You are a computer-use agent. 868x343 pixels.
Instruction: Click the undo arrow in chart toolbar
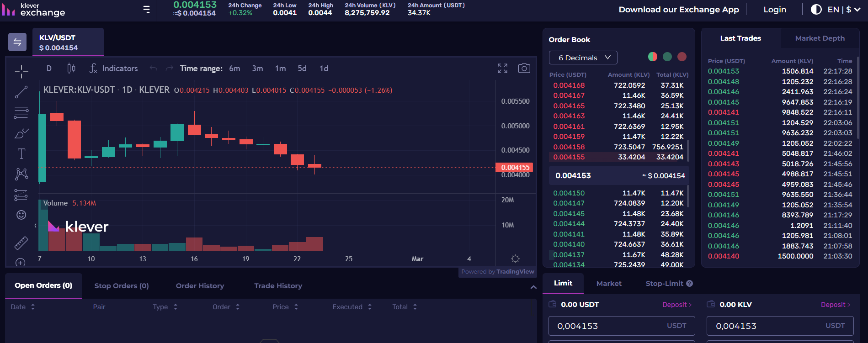[x=154, y=69]
